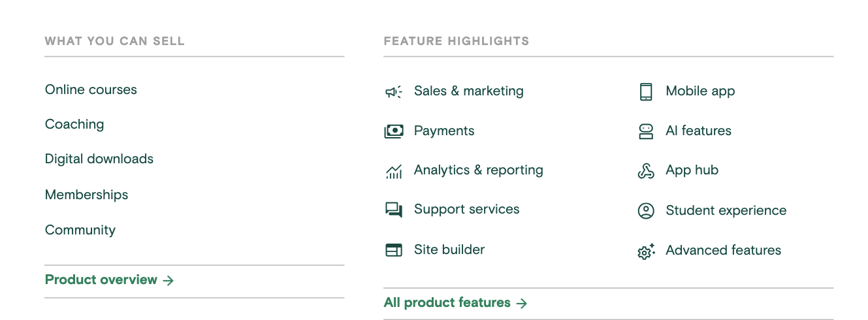Open the Student experience text link

(x=726, y=210)
